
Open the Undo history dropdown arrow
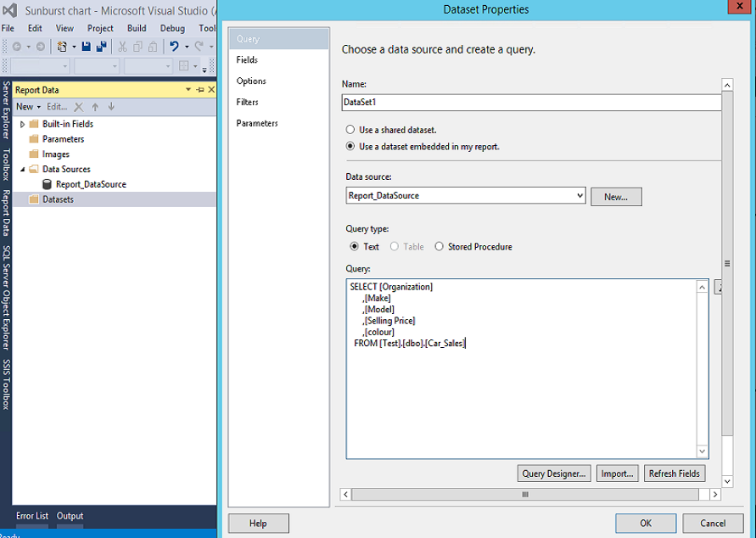tap(187, 47)
